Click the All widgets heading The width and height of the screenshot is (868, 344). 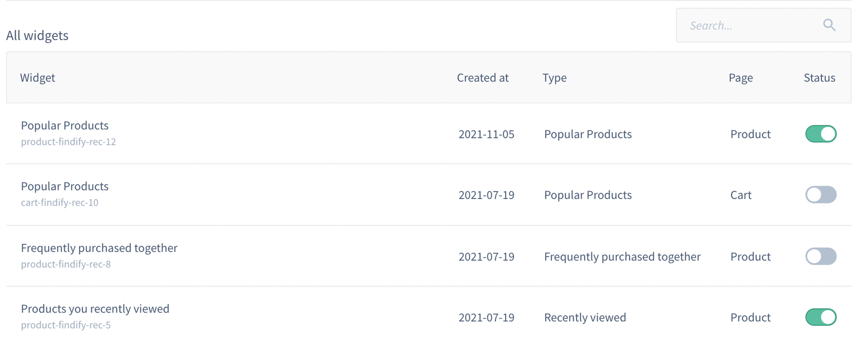click(x=37, y=35)
